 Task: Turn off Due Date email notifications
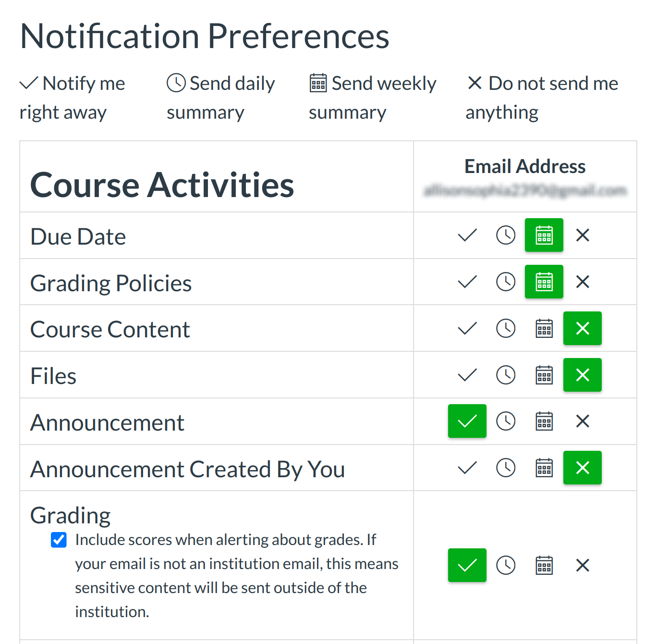tap(583, 235)
